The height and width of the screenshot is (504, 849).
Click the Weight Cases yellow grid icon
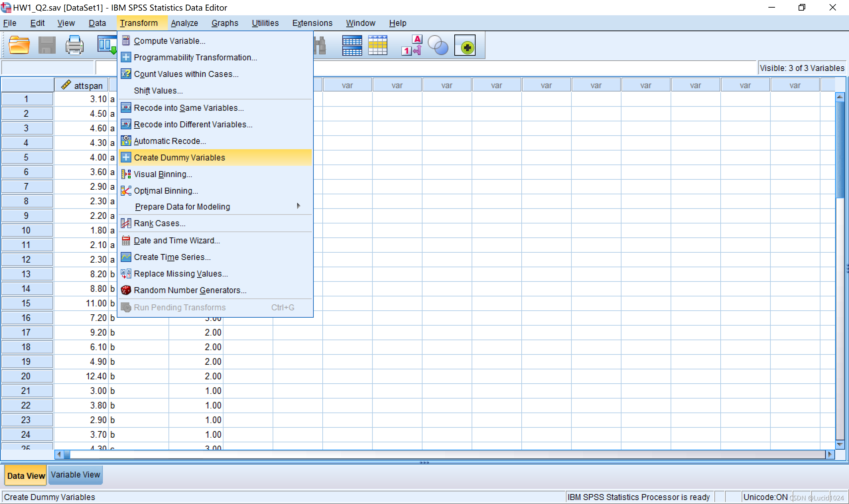378,45
